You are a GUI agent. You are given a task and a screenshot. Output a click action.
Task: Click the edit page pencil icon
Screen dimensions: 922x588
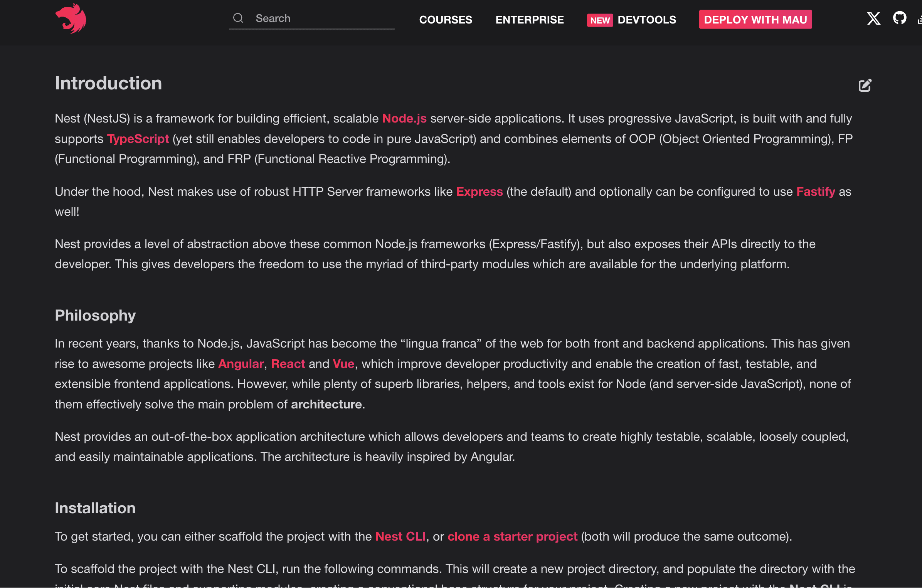click(865, 85)
